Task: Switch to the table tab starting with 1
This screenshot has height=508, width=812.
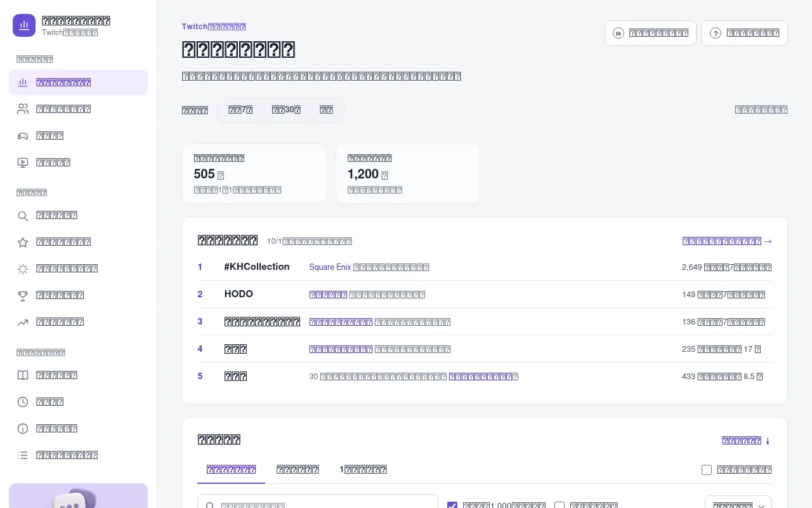Action: coord(363,470)
